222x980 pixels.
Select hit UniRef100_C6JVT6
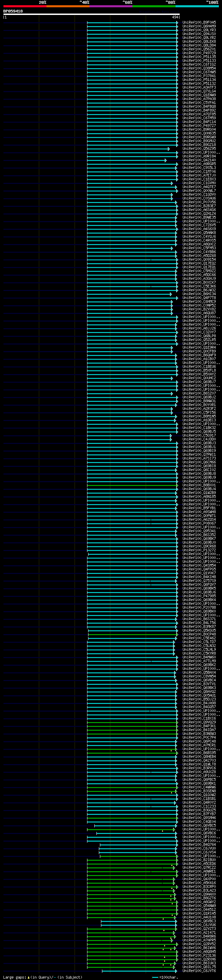[x=199, y=971]
